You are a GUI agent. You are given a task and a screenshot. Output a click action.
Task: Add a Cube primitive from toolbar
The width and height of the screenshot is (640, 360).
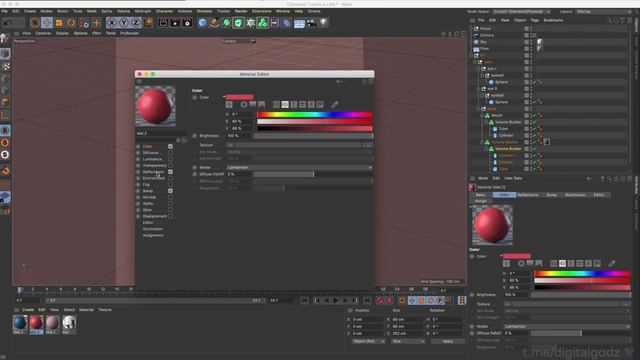click(202, 23)
